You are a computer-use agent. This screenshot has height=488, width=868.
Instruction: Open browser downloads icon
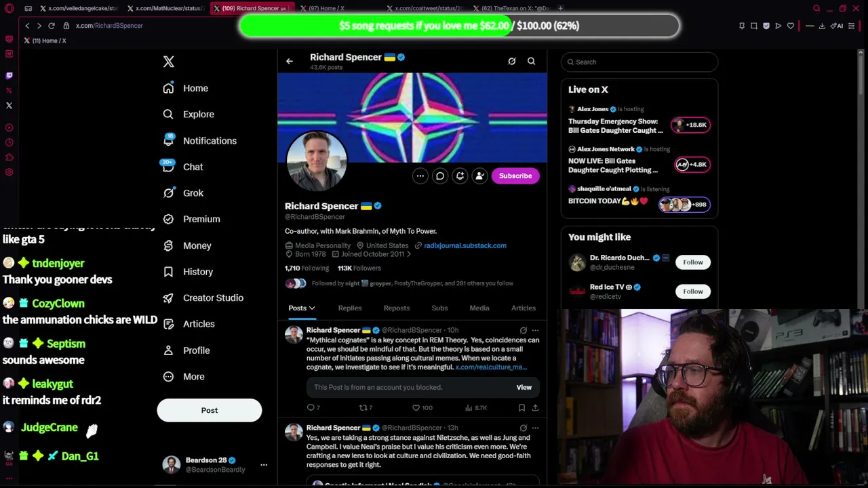[x=822, y=26]
